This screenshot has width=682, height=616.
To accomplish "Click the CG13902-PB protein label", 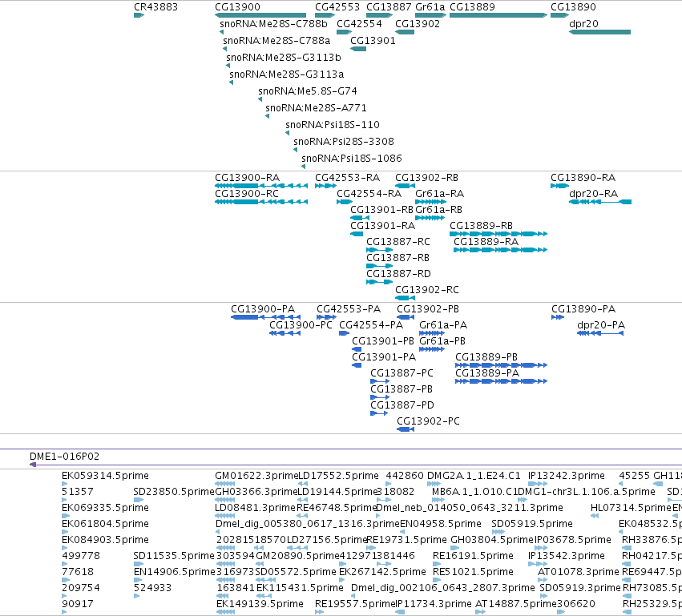I will pyautogui.click(x=428, y=308).
